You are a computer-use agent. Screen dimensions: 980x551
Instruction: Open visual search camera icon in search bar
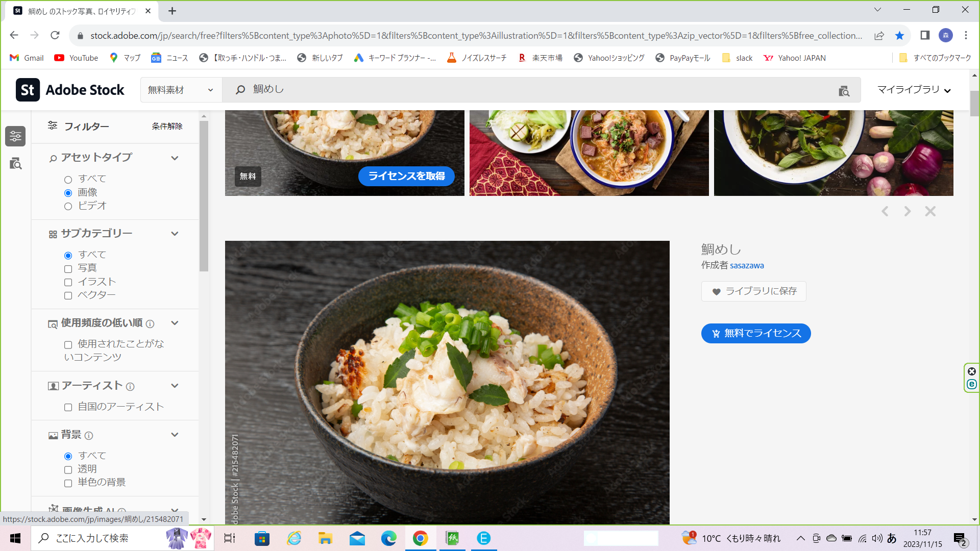point(844,91)
